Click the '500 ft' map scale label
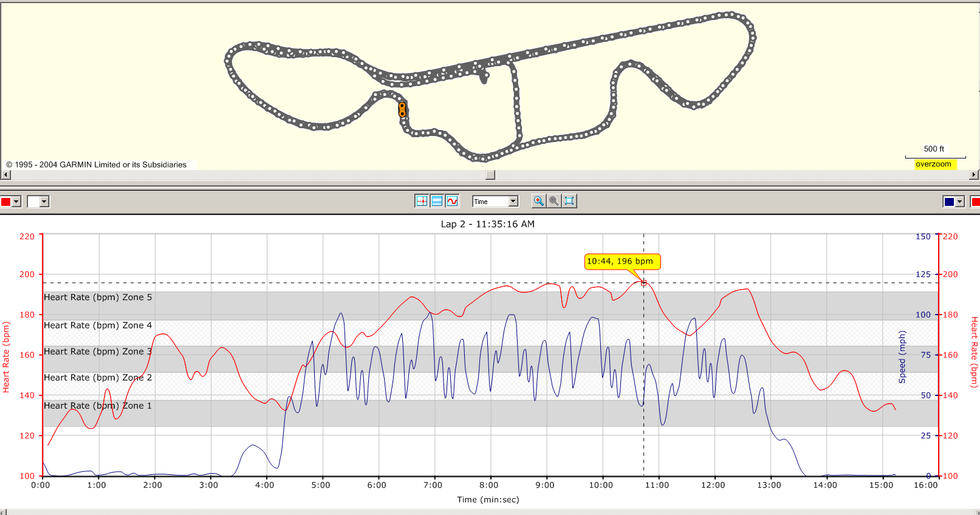The height and width of the screenshot is (515, 980). (x=934, y=149)
